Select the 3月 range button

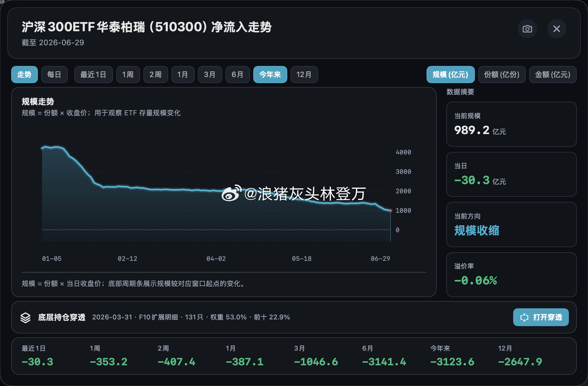[x=210, y=75]
